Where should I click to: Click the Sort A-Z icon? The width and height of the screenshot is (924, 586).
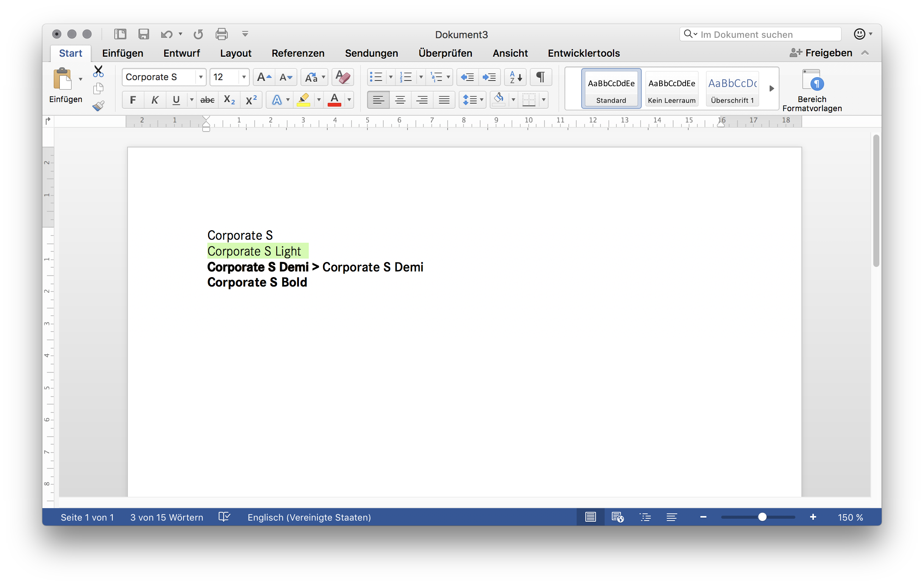(515, 77)
